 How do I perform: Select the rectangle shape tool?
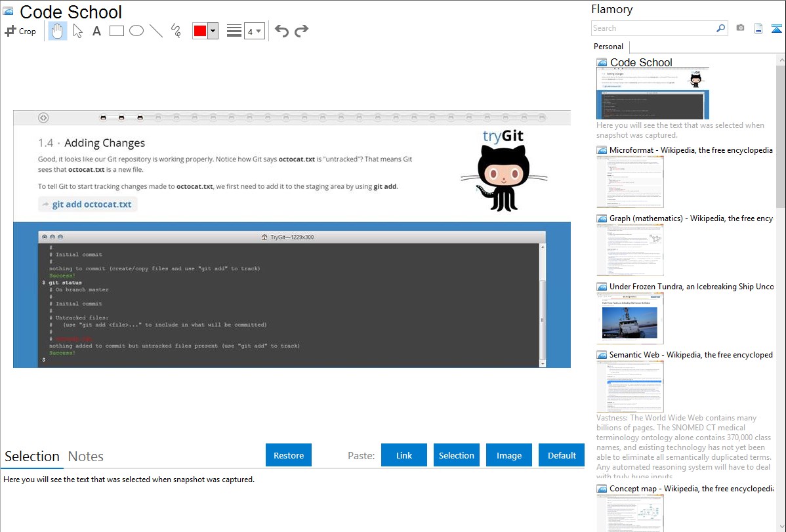click(116, 31)
